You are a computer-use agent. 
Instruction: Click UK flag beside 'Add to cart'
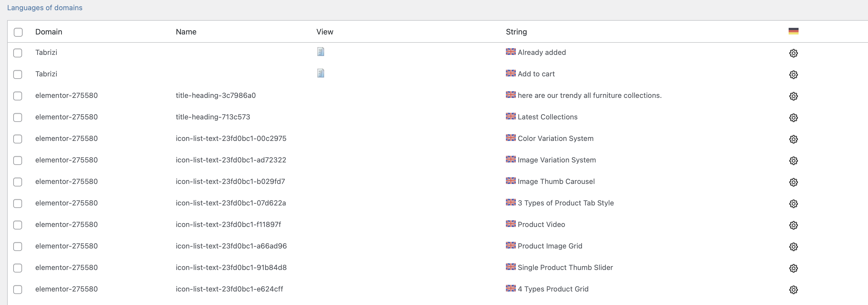point(511,73)
